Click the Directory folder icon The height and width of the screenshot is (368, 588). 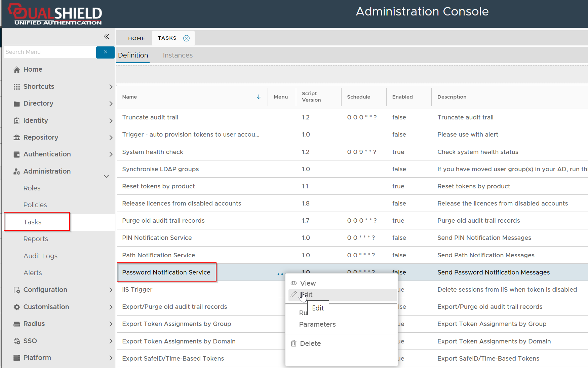pyautogui.click(x=16, y=103)
